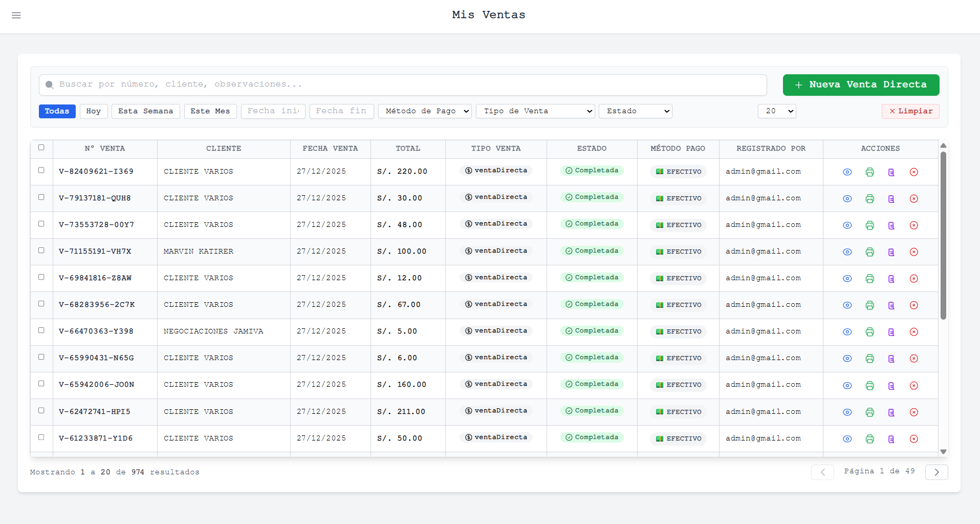The height and width of the screenshot is (524, 980).
Task: Clear filters with Limpiar button
Action: point(910,111)
